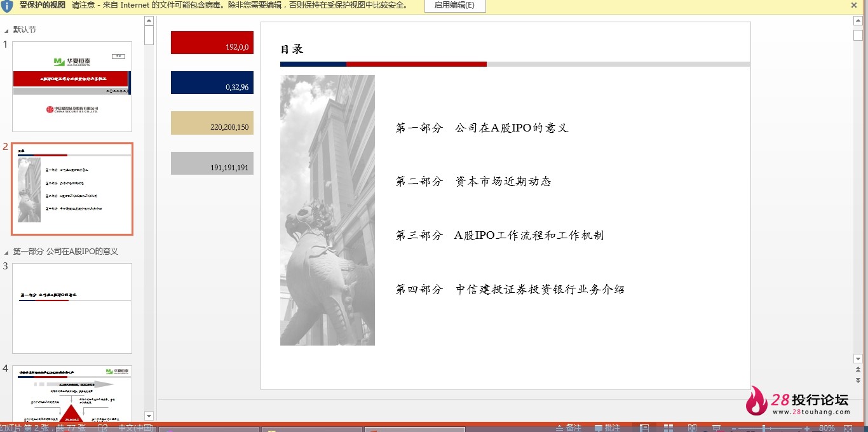Screen dimensions: 868x432
Task: Click the 中文(中国) language indicator
Action: (x=135, y=428)
